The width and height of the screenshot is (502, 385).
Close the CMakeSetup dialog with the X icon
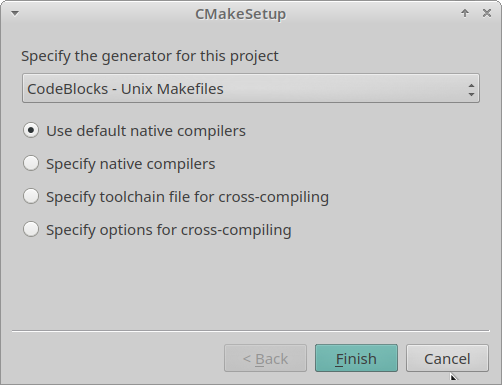(x=487, y=13)
